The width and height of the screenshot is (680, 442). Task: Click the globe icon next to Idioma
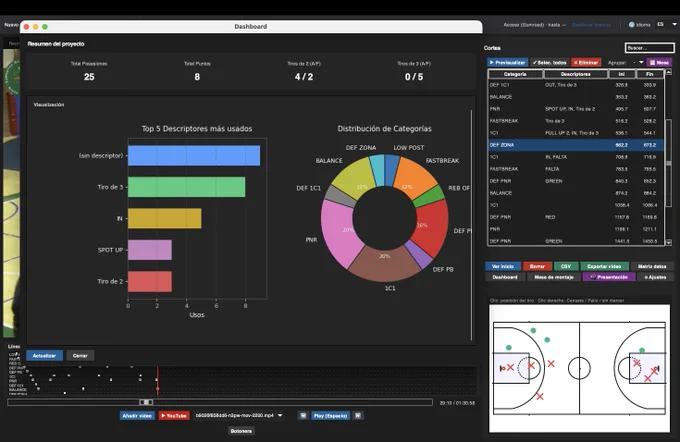pos(631,25)
